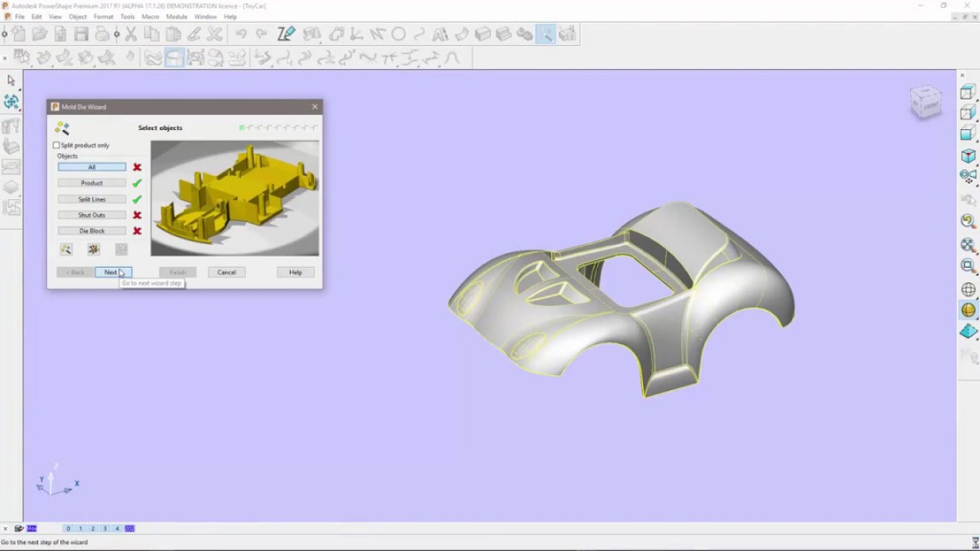Click the view cube in viewport corner
The height and width of the screenshot is (551, 980).
(x=924, y=102)
